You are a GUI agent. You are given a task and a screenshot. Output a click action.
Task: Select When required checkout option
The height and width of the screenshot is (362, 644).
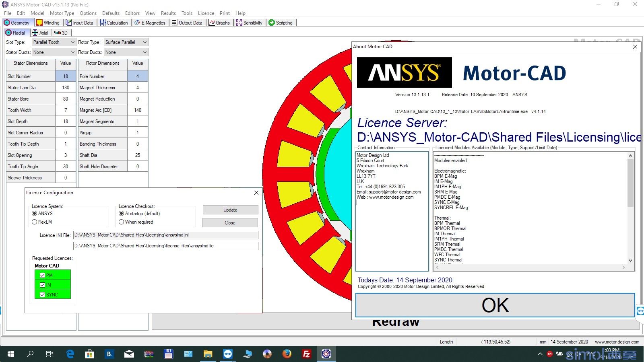click(122, 222)
